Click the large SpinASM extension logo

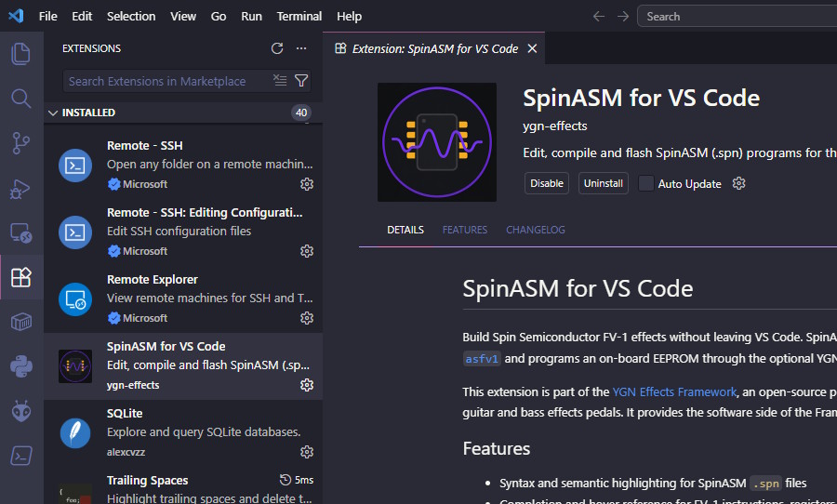[x=437, y=142]
